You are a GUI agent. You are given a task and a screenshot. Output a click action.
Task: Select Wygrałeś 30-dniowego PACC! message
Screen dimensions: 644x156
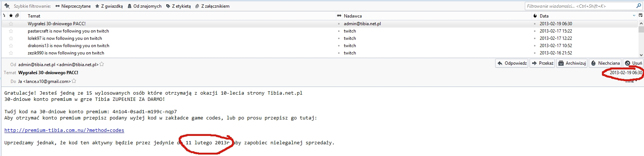pyautogui.click(x=57, y=24)
